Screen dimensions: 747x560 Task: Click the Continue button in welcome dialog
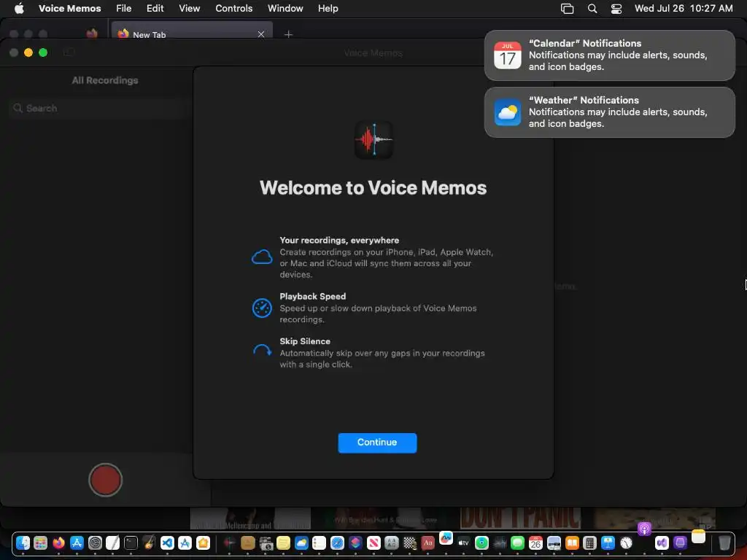click(377, 443)
